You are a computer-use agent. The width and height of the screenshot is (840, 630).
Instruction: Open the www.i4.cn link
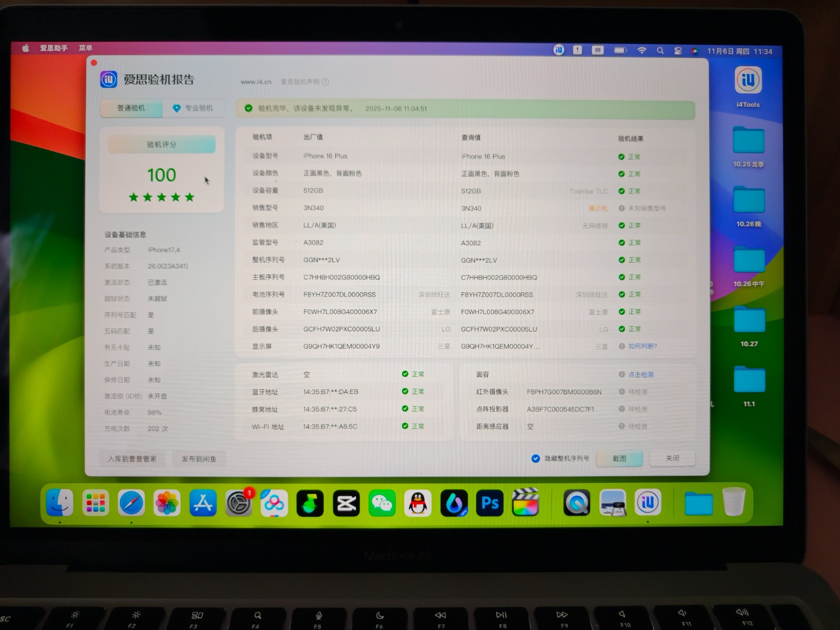[256, 82]
